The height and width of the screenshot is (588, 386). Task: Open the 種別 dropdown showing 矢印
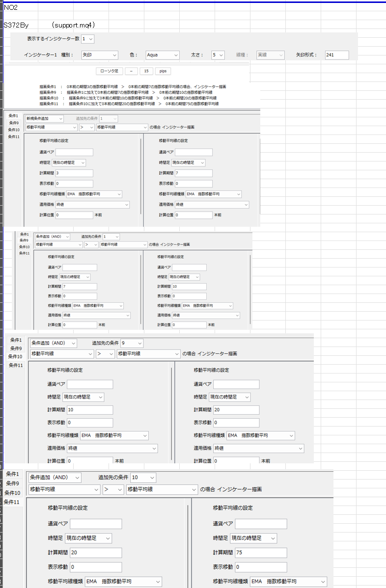coord(99,55)
